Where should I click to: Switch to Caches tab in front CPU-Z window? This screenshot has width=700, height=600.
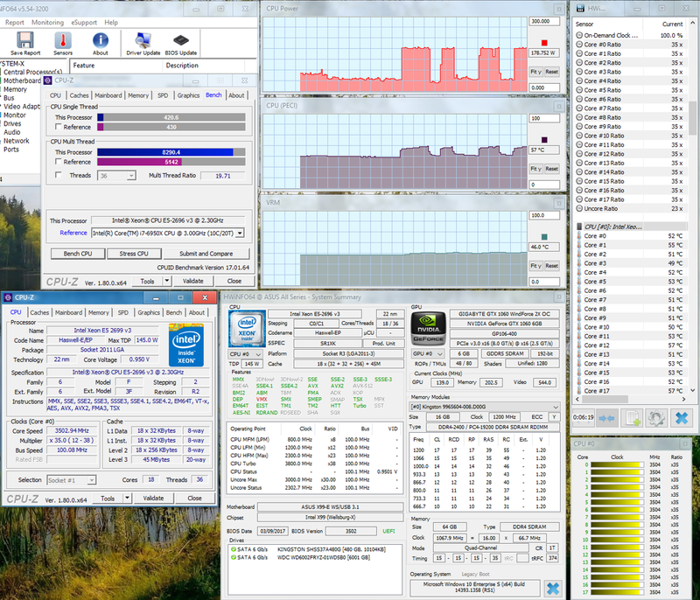pos(39,312)
